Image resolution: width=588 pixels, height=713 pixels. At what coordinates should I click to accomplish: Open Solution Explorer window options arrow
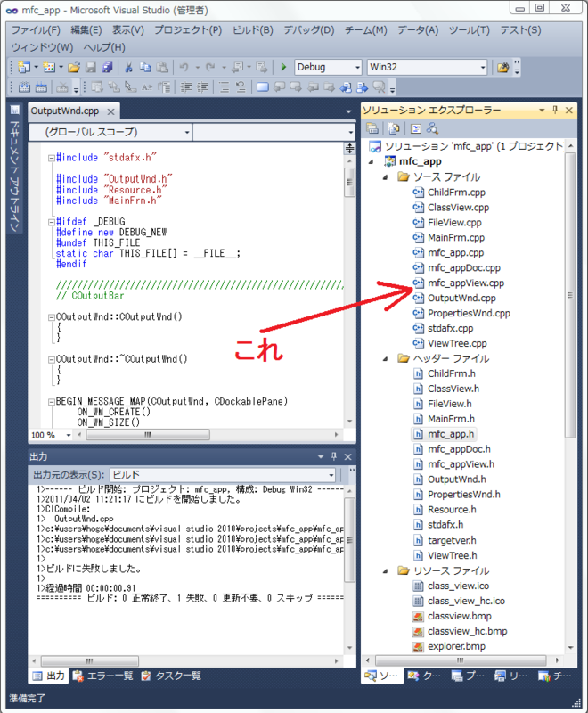[x=542, y=110]
